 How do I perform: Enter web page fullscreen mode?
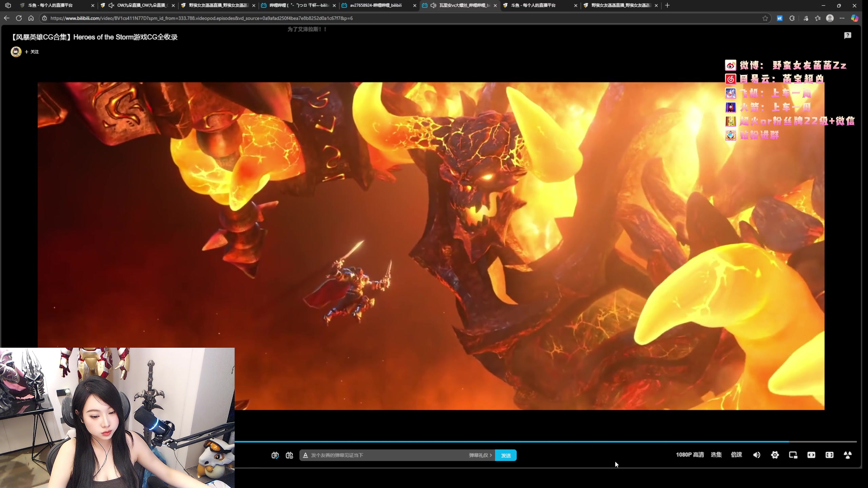829,455
